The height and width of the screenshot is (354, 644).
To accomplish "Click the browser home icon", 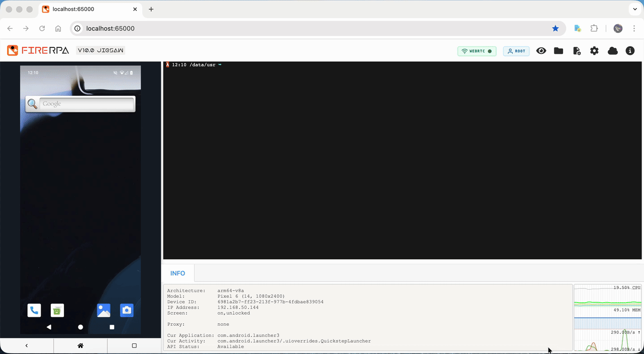I will coord(58,29).
